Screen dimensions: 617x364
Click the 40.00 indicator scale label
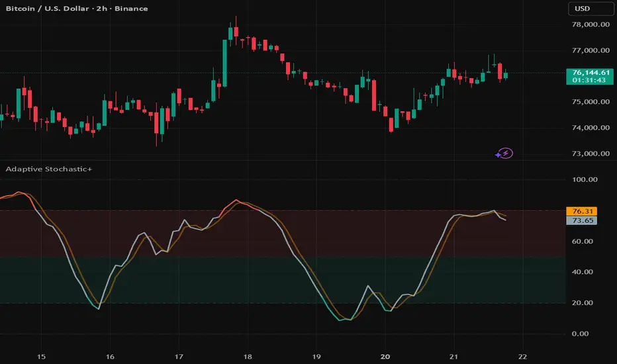click(x=583, y=272)
